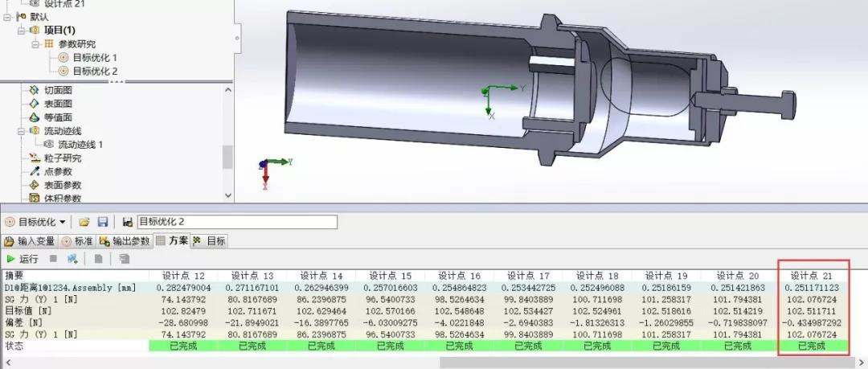Collapse the 参数研究 tree node
Screen dimensions: 868x369
pos(35,44)
